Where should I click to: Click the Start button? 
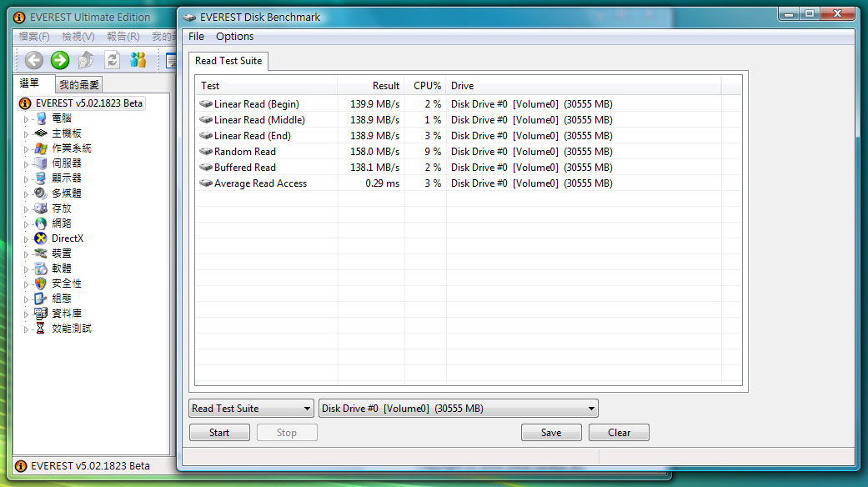click(219, 433)
